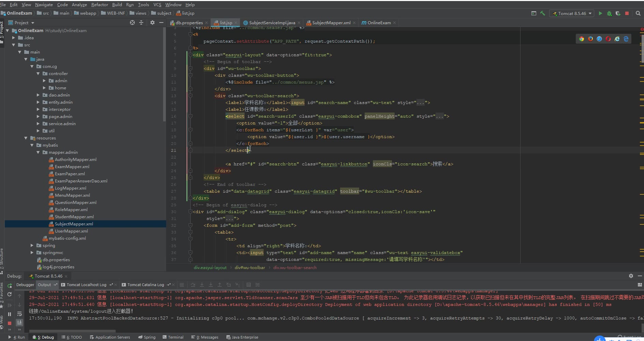Select UserMapper.xml in project tree

[x=71, y=231]
